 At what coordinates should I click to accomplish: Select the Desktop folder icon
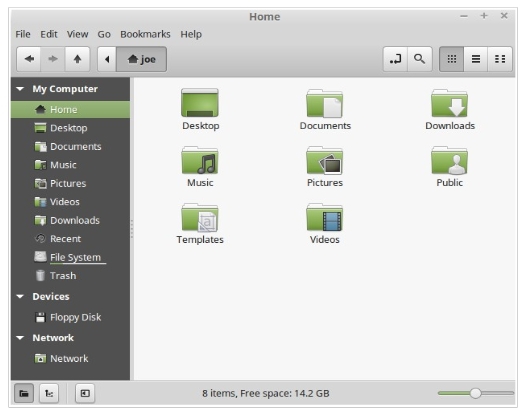(200, 103)
